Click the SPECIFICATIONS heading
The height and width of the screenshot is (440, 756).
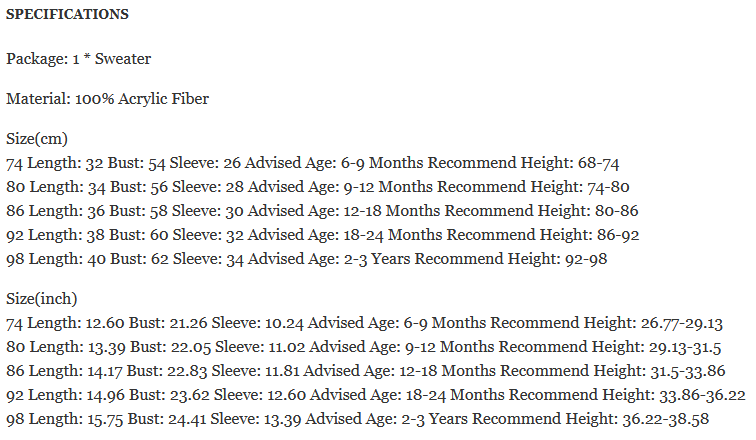click(67, 16)
